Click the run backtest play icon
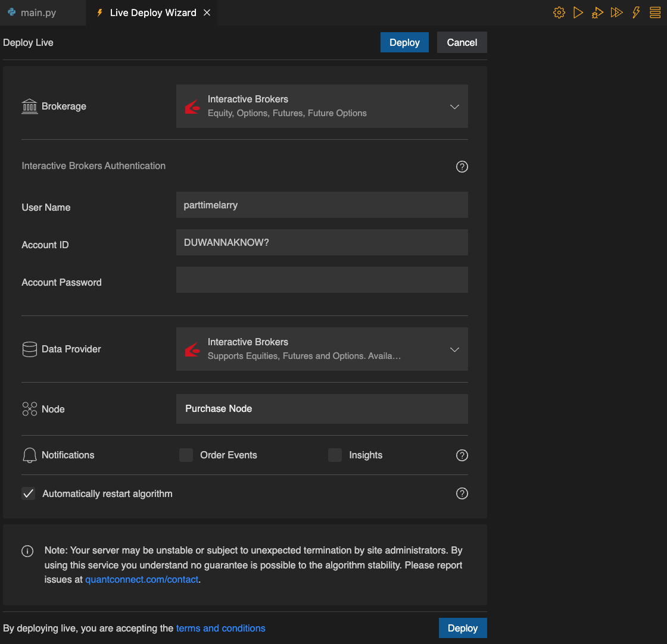This screenshot has height=644, width=667. pyautogui.click(x=578, y=12)
